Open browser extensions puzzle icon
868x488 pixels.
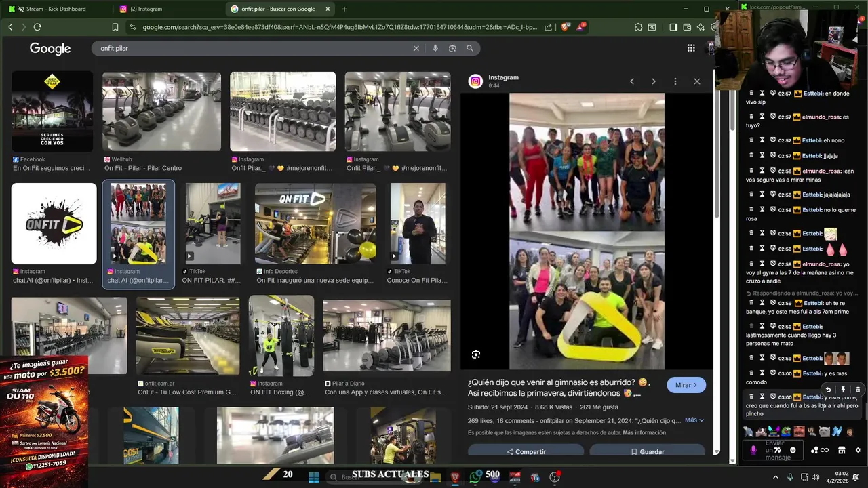tap(638, 27)
